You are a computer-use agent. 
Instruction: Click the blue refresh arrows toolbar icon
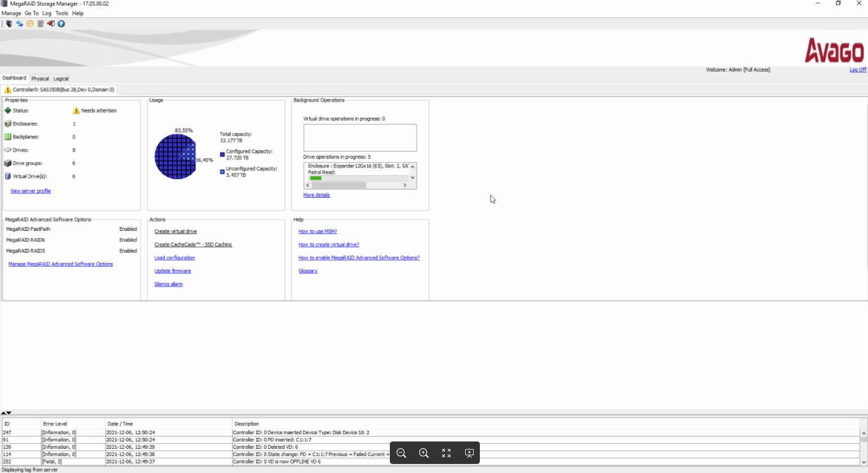click(x=20, y=24)
